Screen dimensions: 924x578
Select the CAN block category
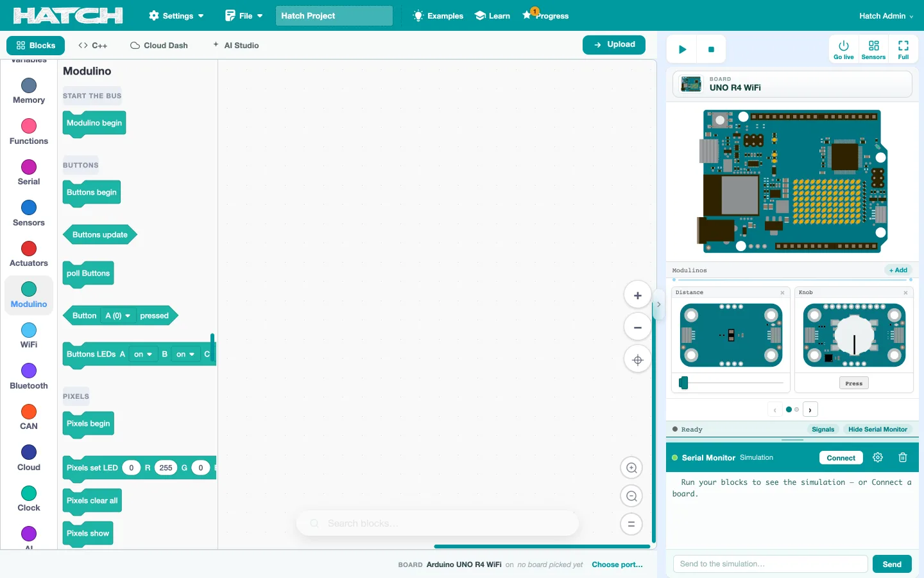[x=29, y=417]
